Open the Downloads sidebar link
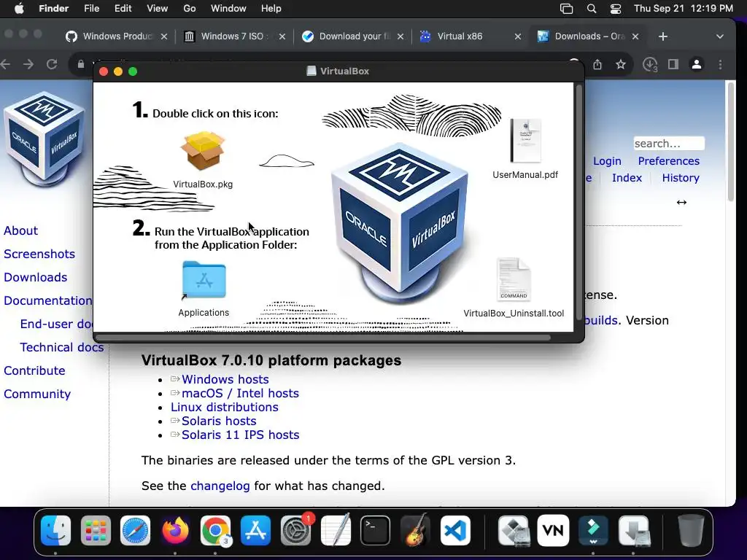The width and height of the screenshot is (747, 560). tap(36, 277)
